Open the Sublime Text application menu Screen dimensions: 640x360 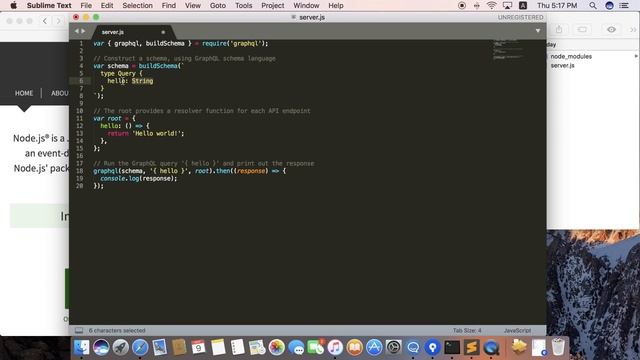point(49,5)
